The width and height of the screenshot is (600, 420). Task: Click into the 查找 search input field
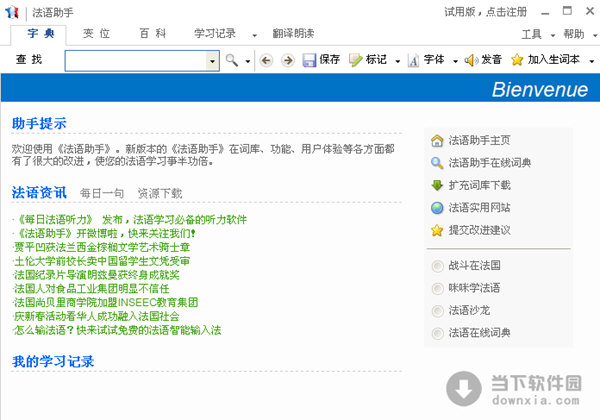(136, 61)
